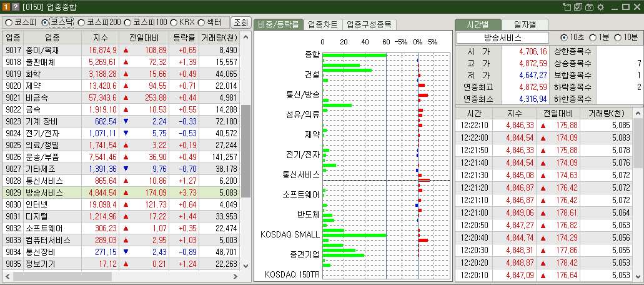644x285 pixels.
Task: Click the KOSDAQ SMALL chart label
Action: (290, 235)
